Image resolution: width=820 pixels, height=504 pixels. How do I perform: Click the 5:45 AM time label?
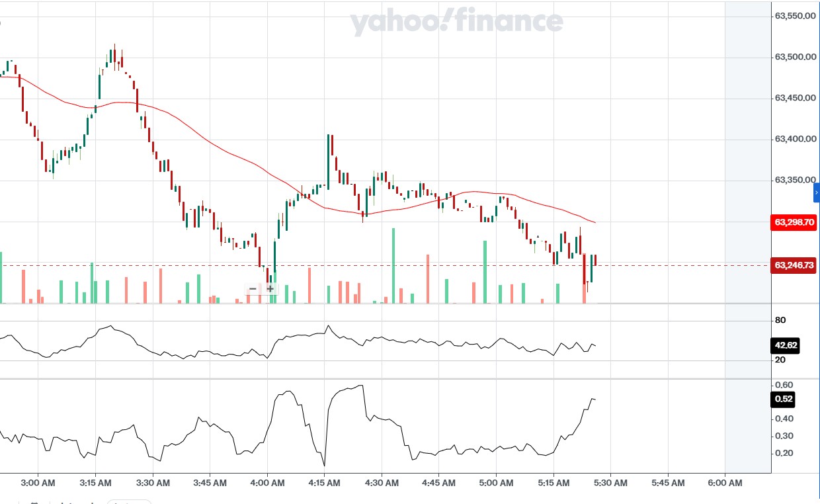tap(668, 483)
